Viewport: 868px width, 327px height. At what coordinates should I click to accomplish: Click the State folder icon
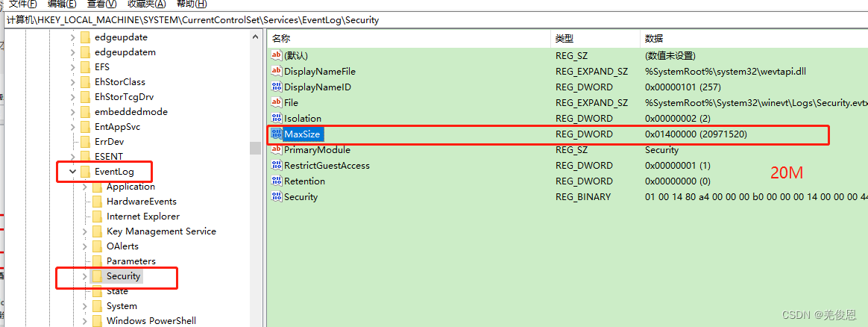[x=97, y=291]
